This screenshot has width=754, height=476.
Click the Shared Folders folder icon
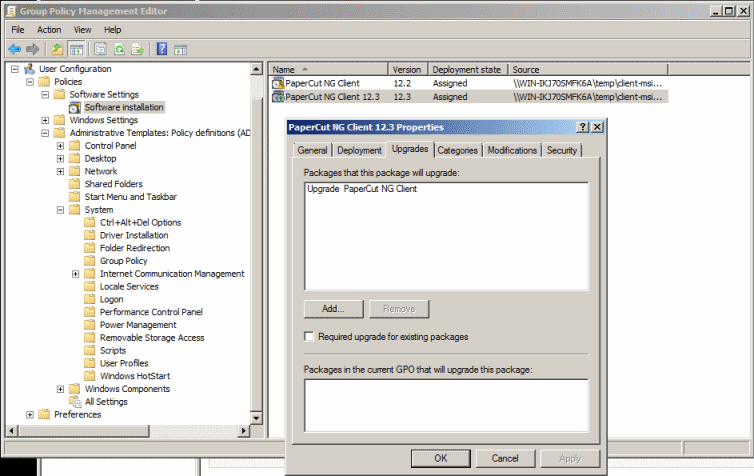click(x=75, y=184)
